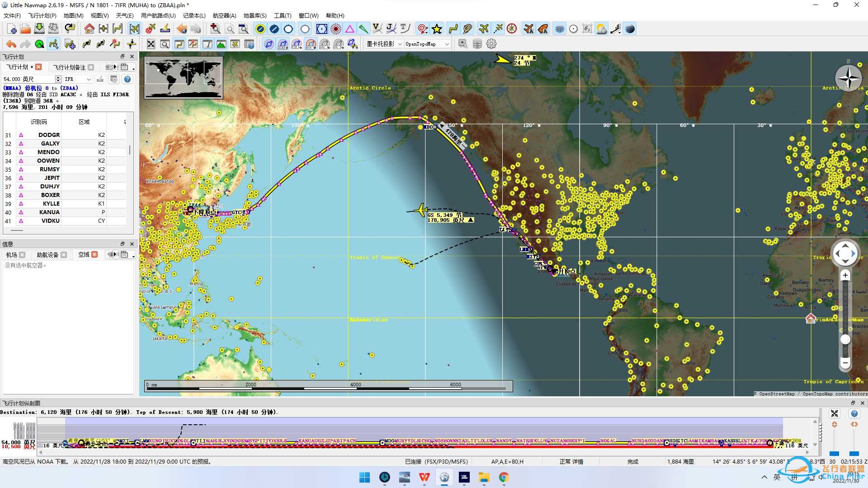The height and width of the screenshot is (488, 868).
Task: Open the OpenTopoMap theme dropdown
Action: (427, 44)
